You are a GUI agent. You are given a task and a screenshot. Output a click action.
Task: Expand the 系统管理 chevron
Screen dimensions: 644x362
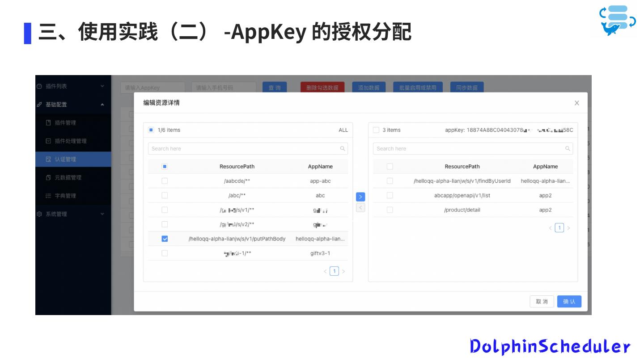click(102, 214)
